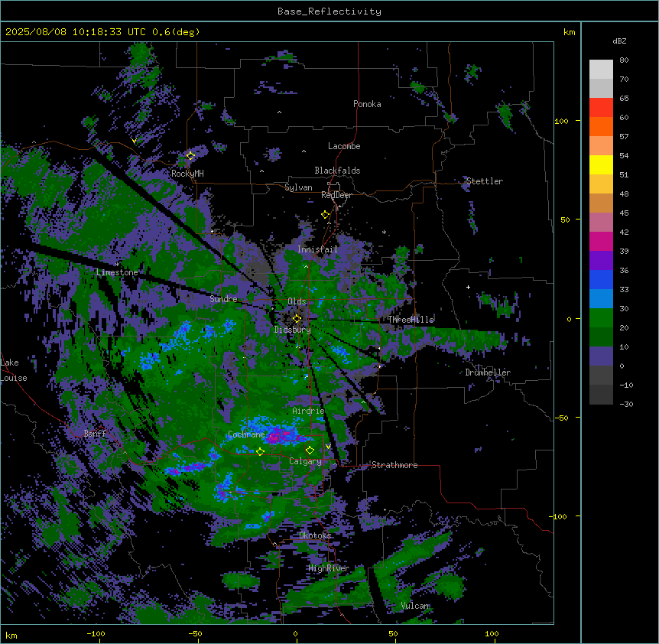Click the -100 tick on the bottom axis
The image size is (659, 644).
pyautogui.click(x=96, y=634)
